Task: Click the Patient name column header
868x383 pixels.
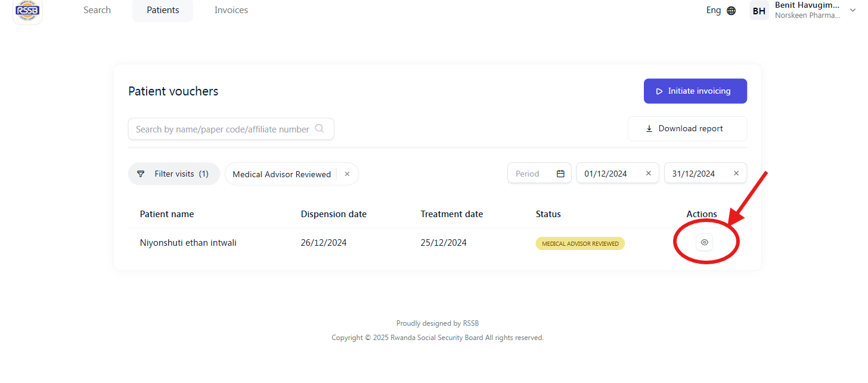Action: pyautogui.click(x=167, y=214)
